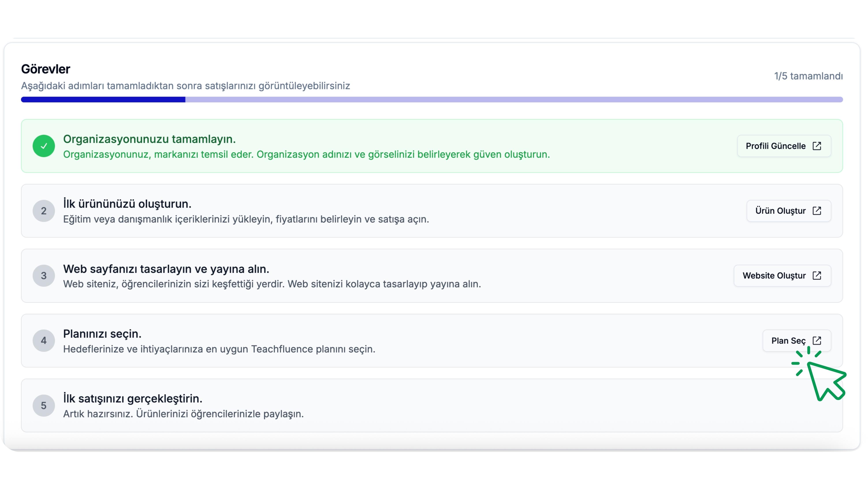Click the green checkmark on Organizasyonunuzu tamamlayın
Viewport: 868px width, 489px height.
44,146
